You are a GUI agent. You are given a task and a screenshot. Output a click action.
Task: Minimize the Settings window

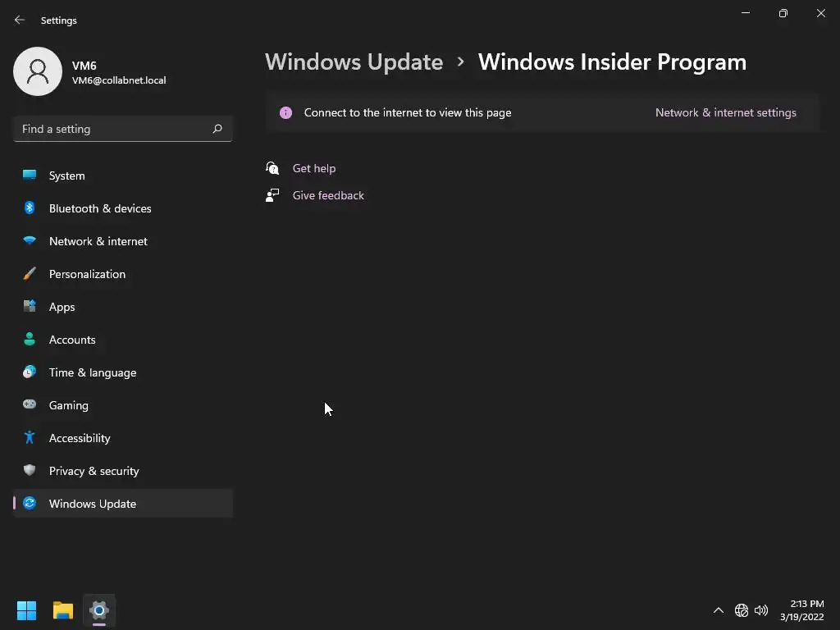[x=745, y=13]
